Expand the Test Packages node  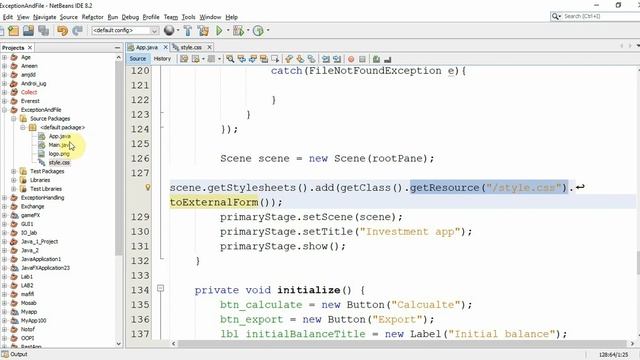[13, 171]
